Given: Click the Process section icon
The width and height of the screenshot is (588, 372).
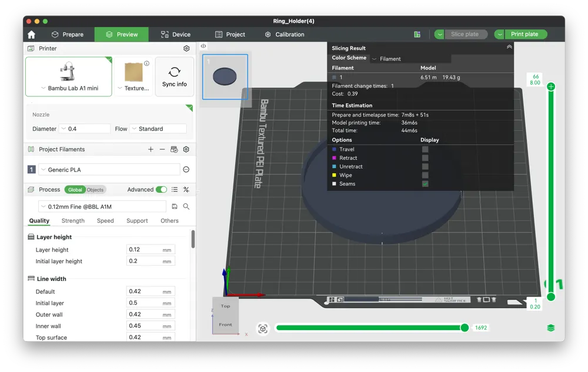Looking at the screenshot, I should pyautogui.click(x=31, y=190).
